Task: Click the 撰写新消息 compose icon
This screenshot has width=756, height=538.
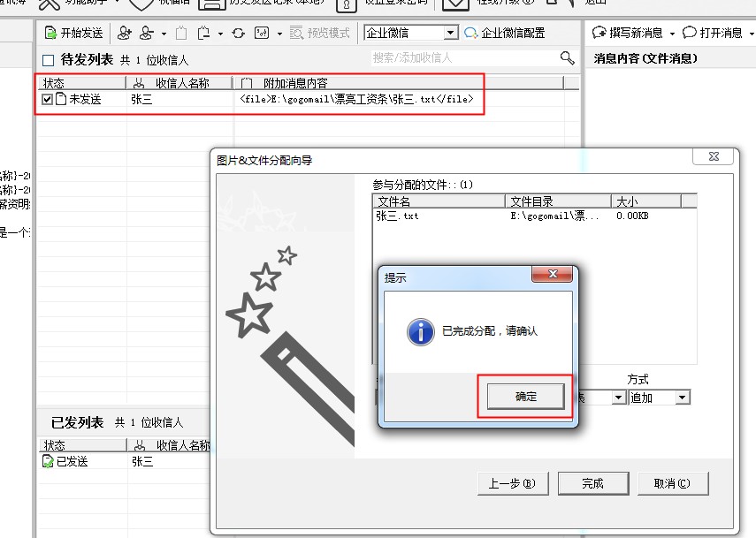Action: 599,33
